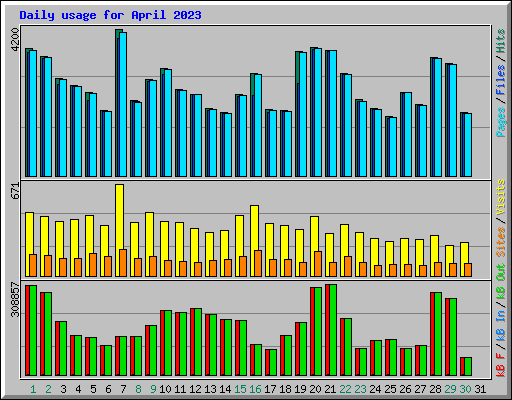The height and width of the screenshot is (400, 512).
Task: Click day label 3 on the axis
Action: [x=63, y=389]
